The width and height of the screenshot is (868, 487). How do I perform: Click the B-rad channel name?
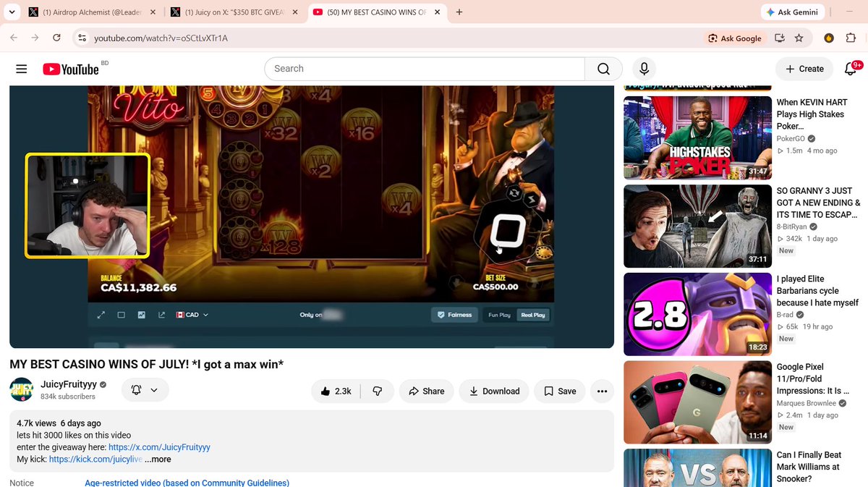[785, 315]
